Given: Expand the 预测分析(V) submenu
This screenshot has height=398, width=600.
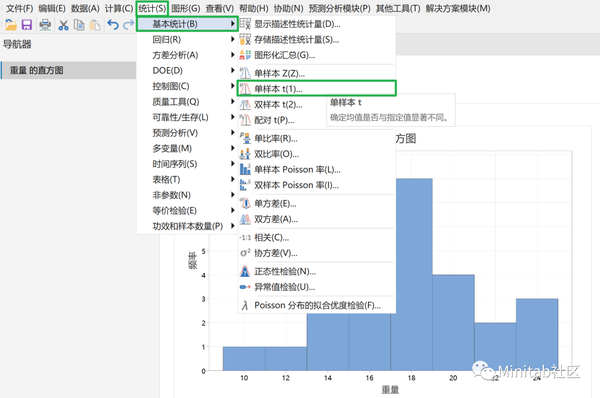Looking at the screenshot, I should [x=188, y=133].
